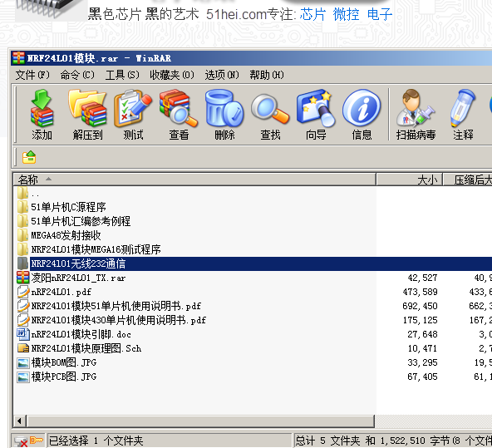
Task: Go up one level folder icon
Action: (x=29, y=157)
